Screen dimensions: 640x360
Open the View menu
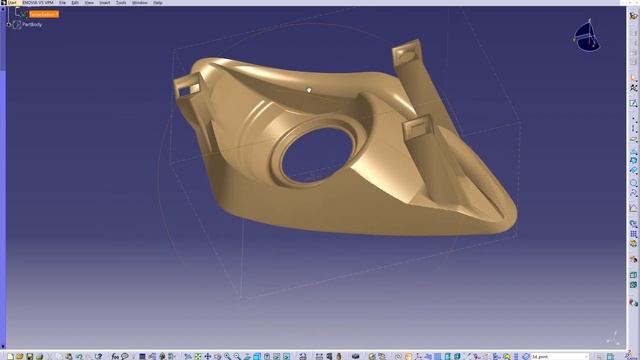pos(89,2)
